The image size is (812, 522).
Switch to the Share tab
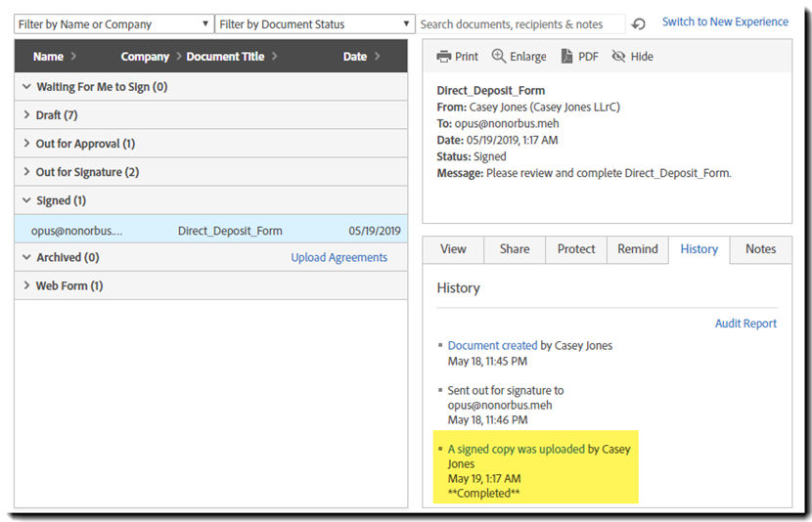click(515, 249)
